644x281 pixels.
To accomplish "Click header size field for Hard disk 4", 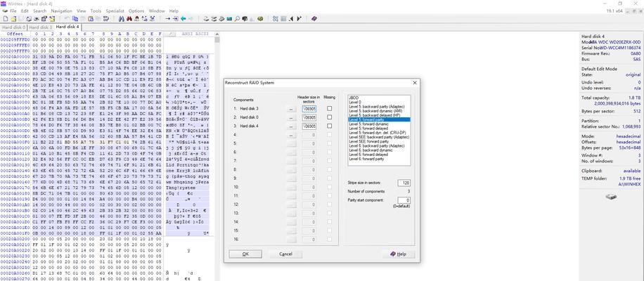I will coord(309,126).
